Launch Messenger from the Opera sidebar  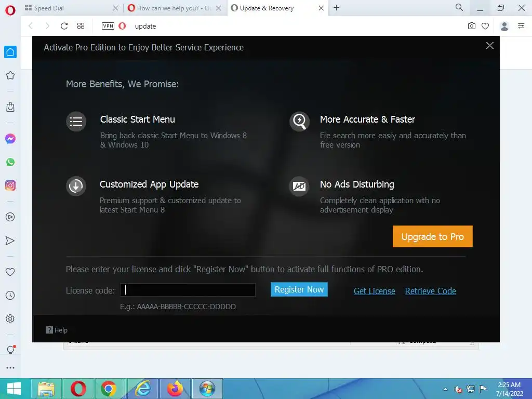10,139
